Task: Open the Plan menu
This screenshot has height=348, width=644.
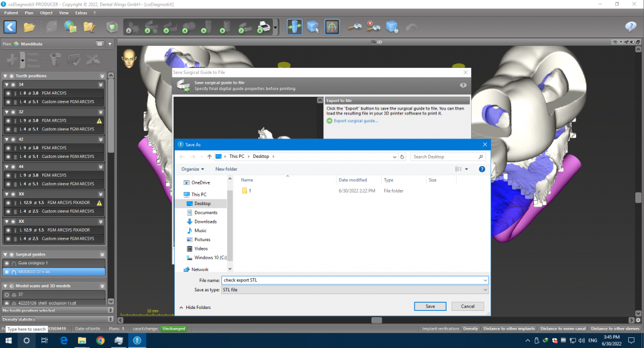Action: point(29,13)
